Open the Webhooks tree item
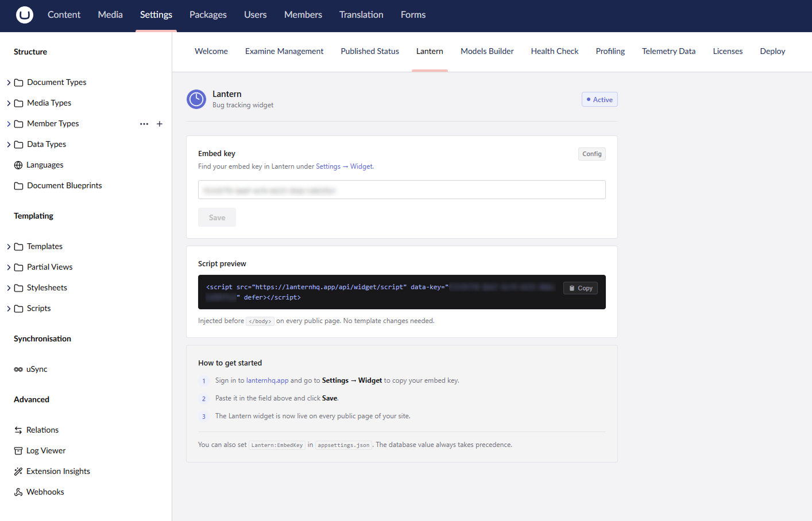 coord(45,492)
